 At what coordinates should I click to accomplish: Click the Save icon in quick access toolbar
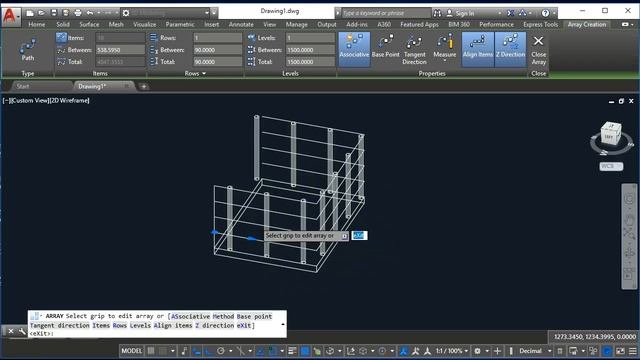coord(53,13)
